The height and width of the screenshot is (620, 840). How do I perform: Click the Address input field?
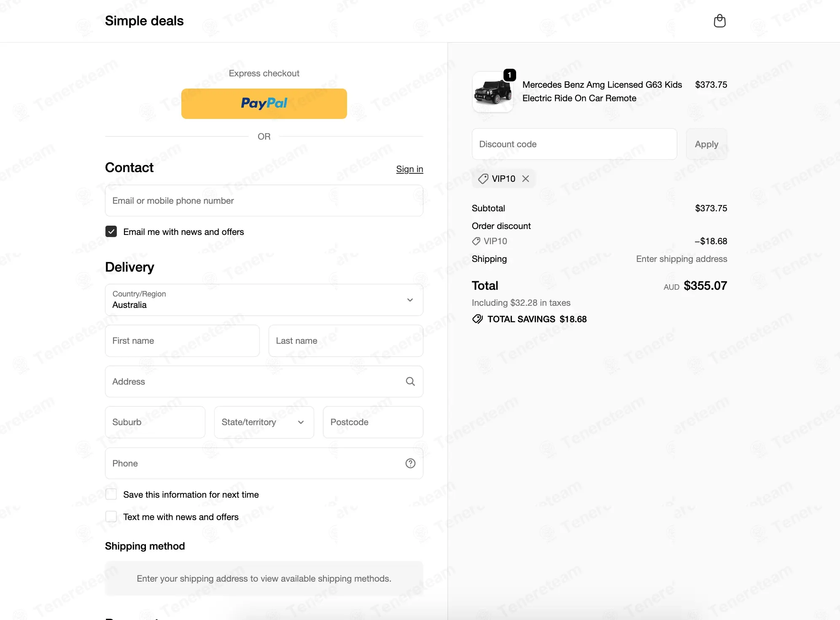coord(264,381)
